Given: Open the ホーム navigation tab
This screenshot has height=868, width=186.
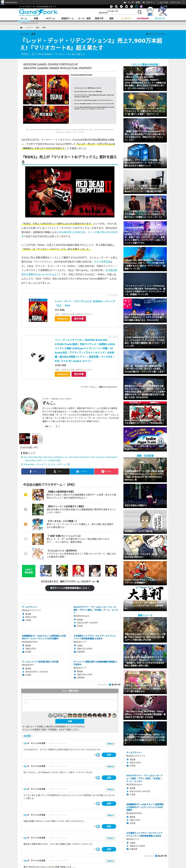Looking at the screenshot, I should 24,19.
